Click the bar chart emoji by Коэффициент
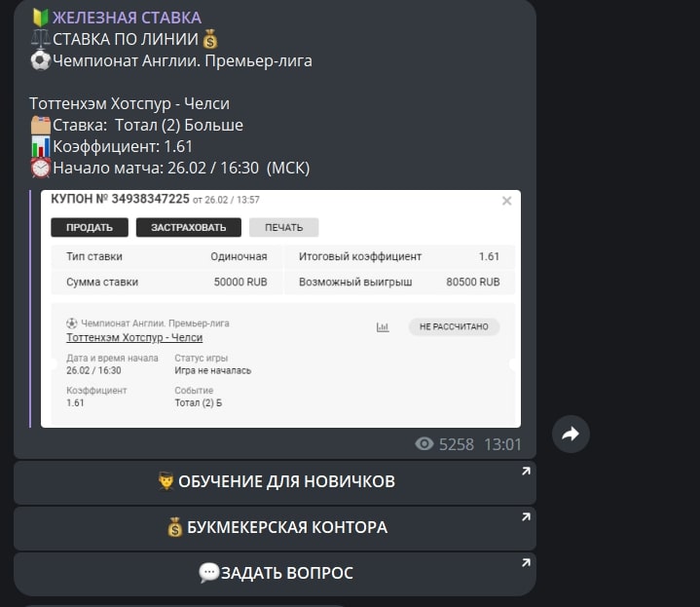700x607 pixels. click(41, 146)
